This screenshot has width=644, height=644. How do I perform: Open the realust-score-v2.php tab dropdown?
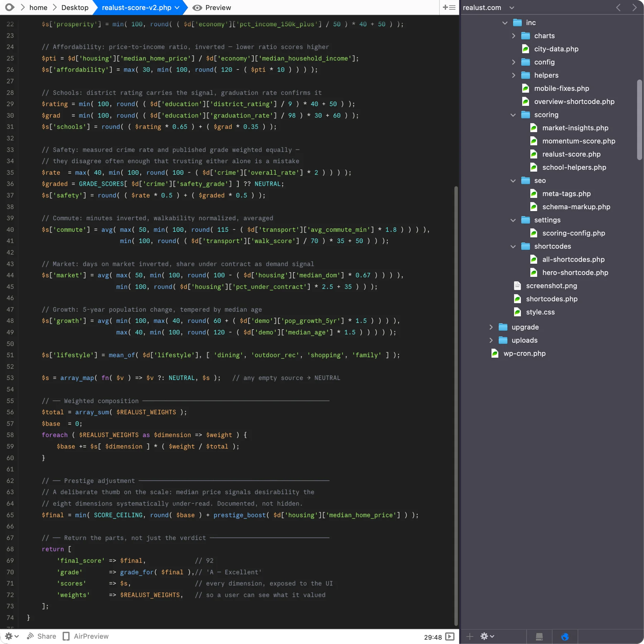point(177,8)
